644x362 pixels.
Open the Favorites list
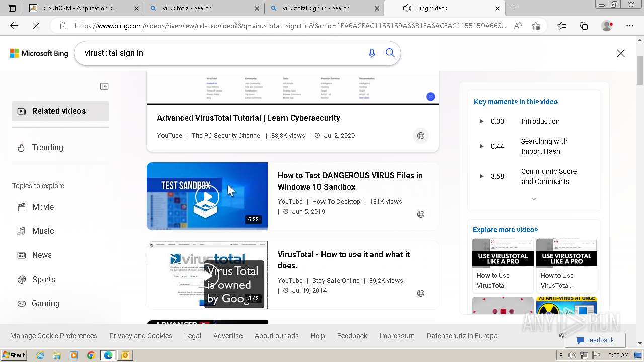click(x=561, y=26)
